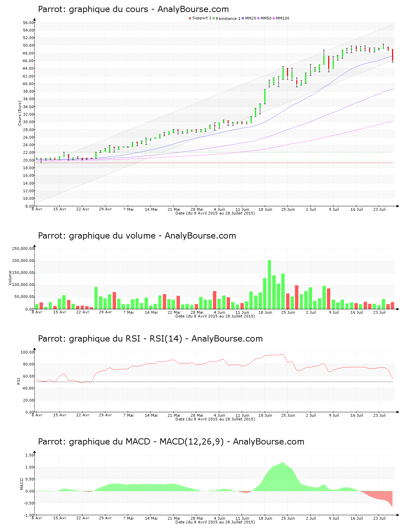This screenshot has height=532, width=412.
Task: Click the '23 Juil' date on the price chart
Action: tap(379, 209)
